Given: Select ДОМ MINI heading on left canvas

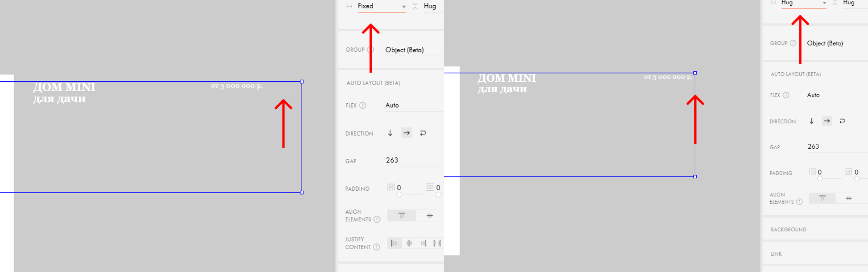Looking at the screenshot, I should [x=64, y=87].
